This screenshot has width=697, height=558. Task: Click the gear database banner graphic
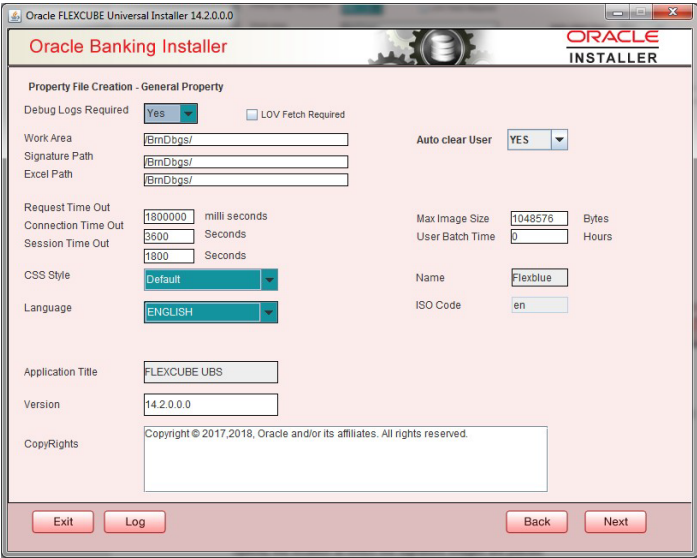coord(431,47)
